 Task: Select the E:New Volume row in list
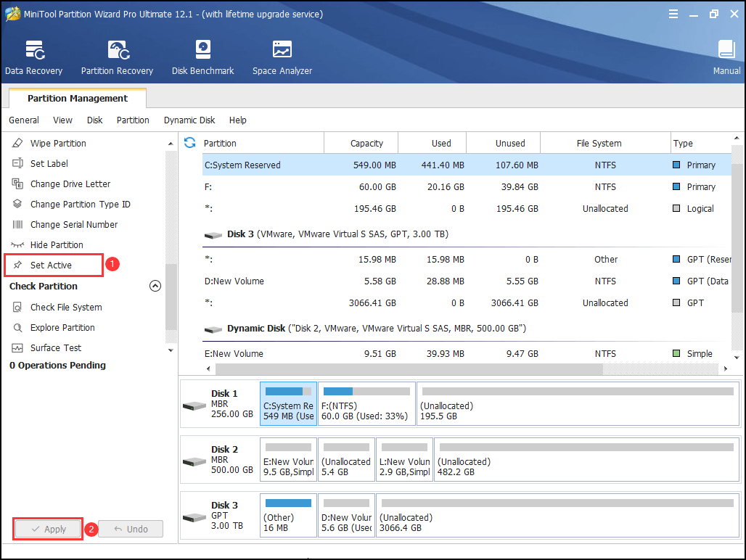[466, 354]
